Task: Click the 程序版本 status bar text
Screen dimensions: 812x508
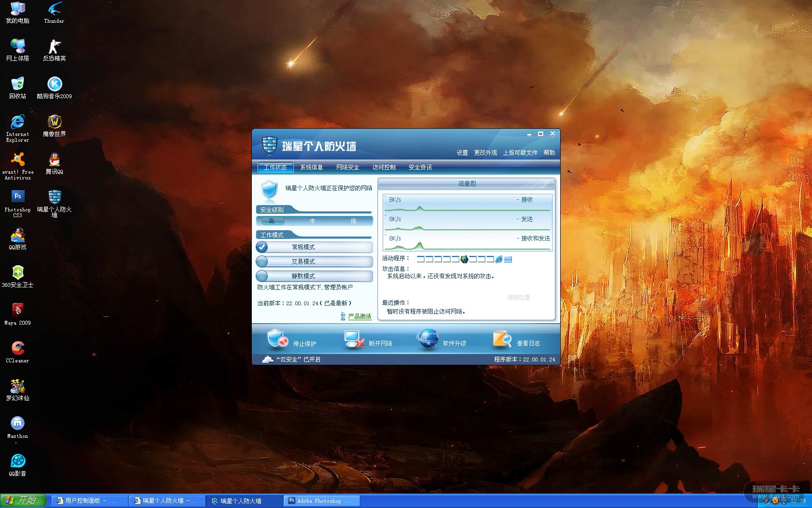Action: pos(524,359)
